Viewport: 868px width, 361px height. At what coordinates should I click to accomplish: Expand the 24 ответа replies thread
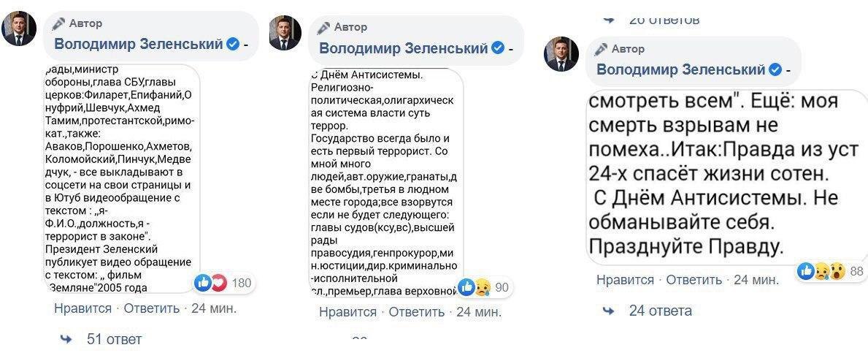660,311
